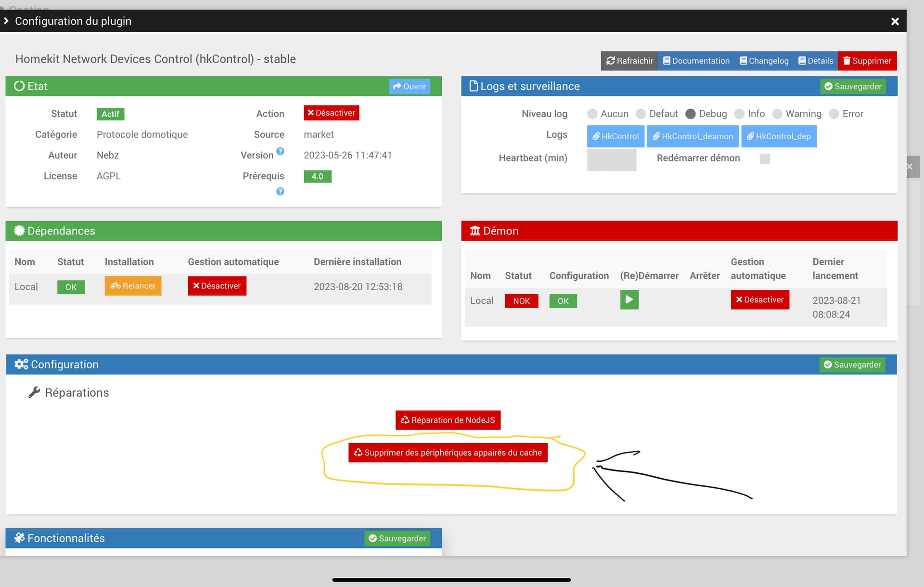Delete plugin with Supprimer button
The image size is (924, 587).
pyautogui.click(x=867, y=61)
